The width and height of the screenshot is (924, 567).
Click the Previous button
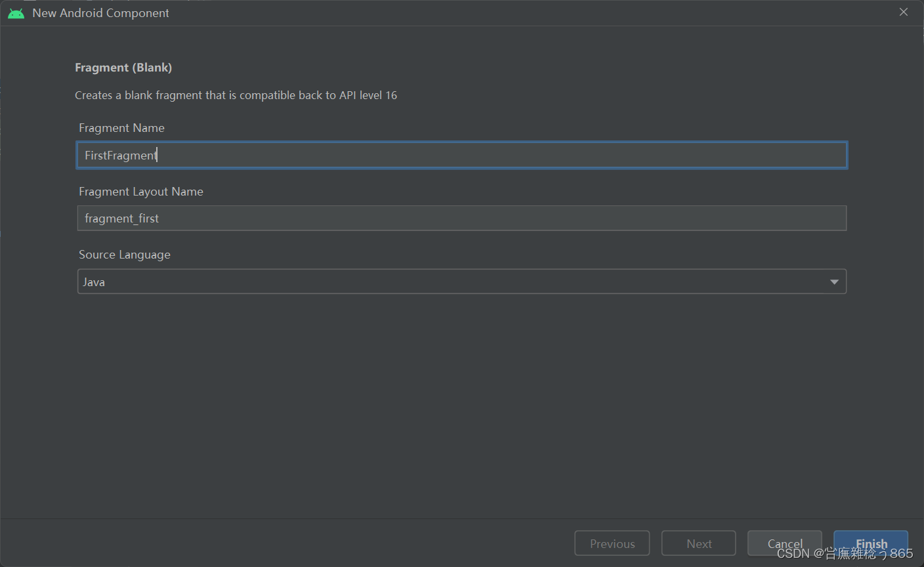click(x=612, y=543)
